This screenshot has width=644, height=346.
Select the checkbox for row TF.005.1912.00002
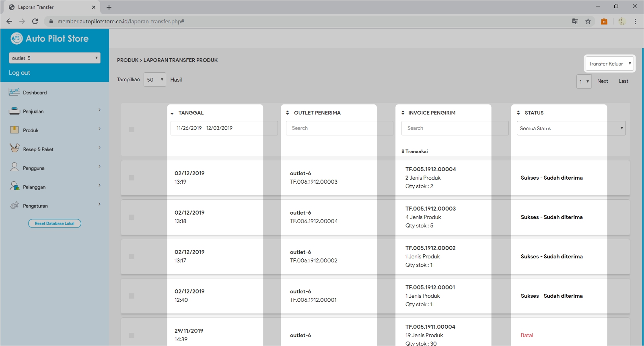click(132, 256)
